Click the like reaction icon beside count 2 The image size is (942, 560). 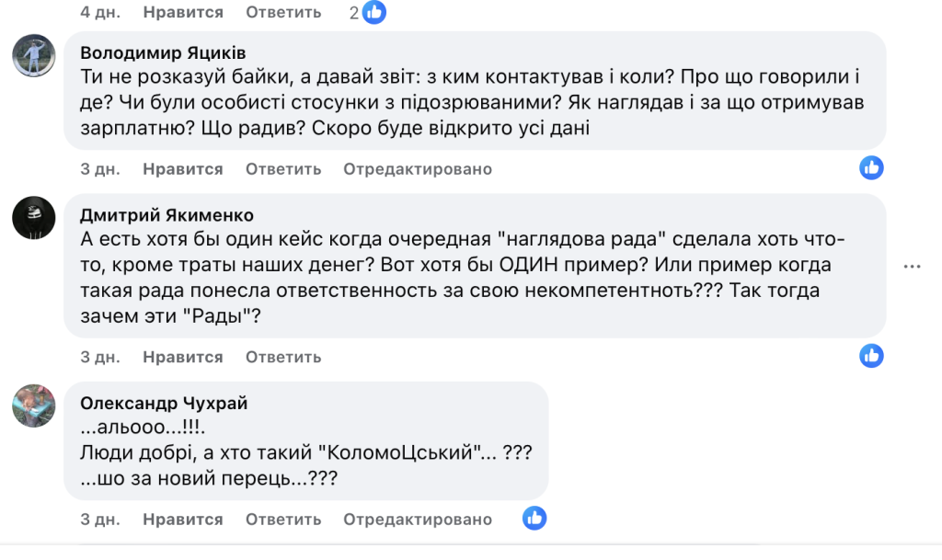click(373, 12)
